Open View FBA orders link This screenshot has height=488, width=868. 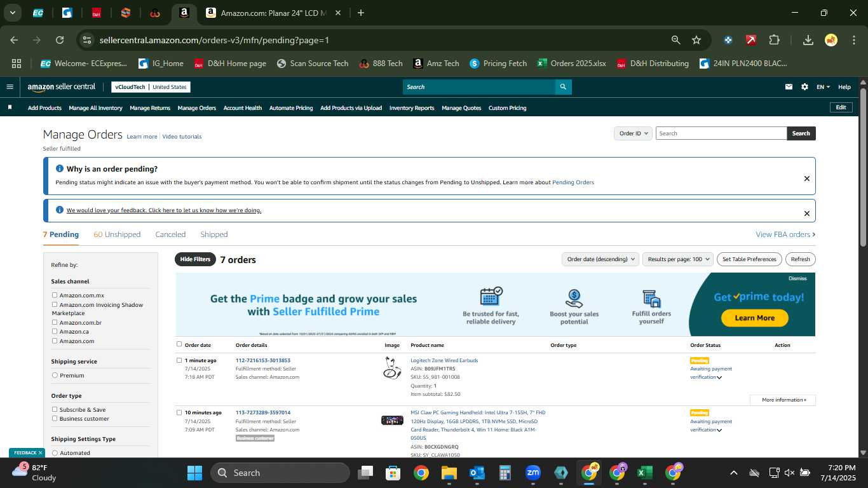pyautogui.click(x=785, y=234)
